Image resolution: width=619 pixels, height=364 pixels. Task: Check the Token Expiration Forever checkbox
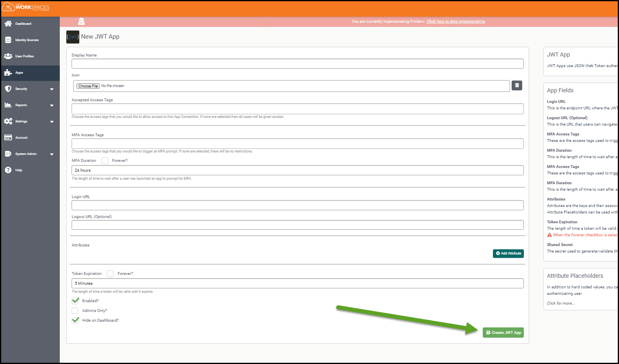pyautogui.click(x=110, y=274)
